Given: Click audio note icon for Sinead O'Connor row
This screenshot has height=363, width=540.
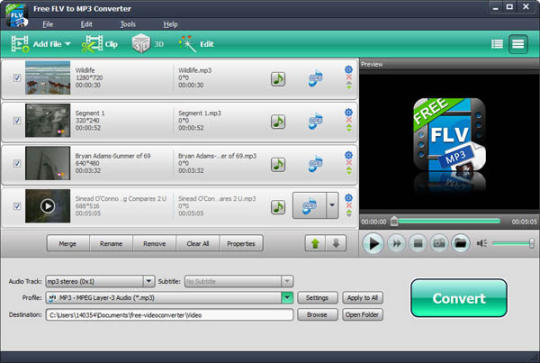Looking at the screenshot, I should (x=278, y=207).
